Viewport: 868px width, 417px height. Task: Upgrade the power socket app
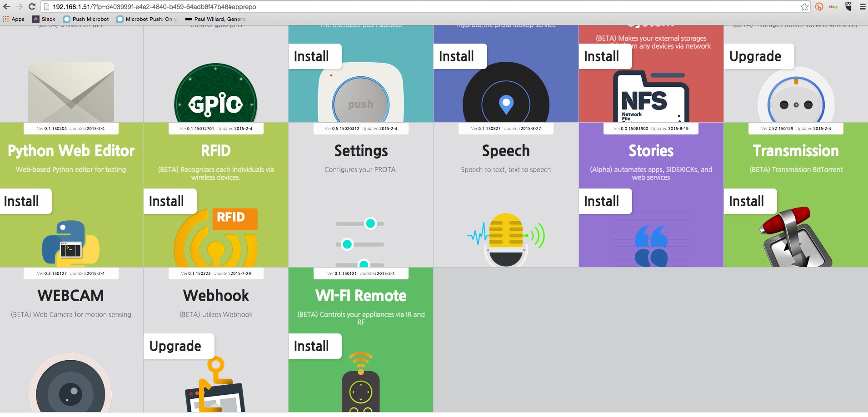tap(759, 56)
